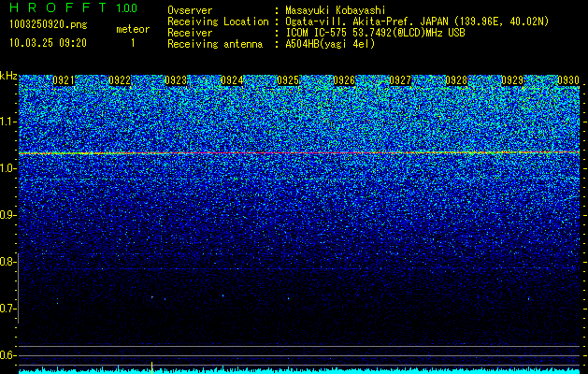
Task: Click the 0926 time marker
Action: tap(344, 80)
